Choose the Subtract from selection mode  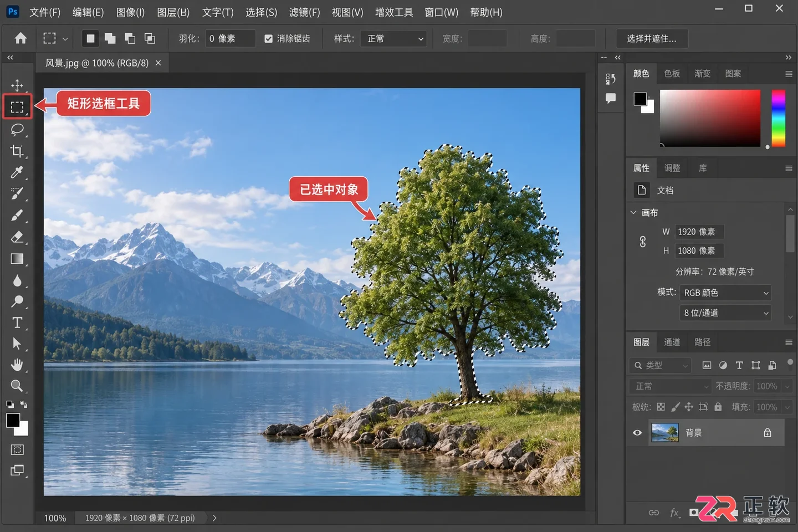(x=130, y=38)
